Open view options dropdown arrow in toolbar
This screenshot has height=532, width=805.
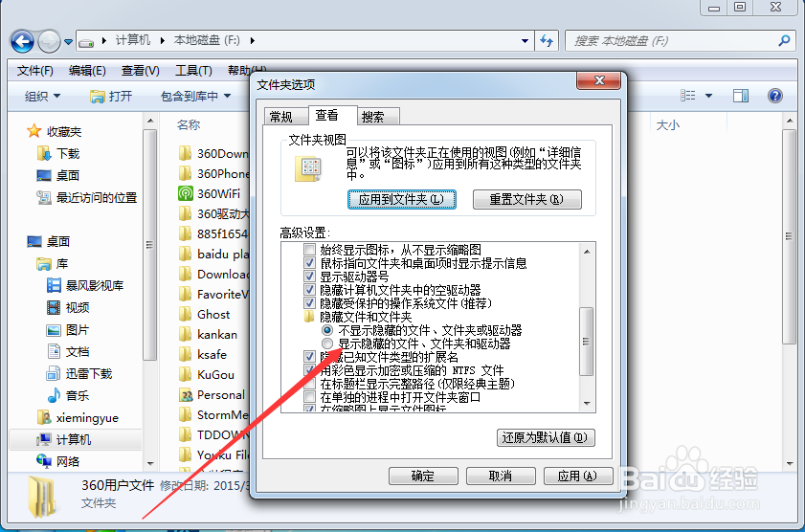pyautogui.click(x=708, y=96)
